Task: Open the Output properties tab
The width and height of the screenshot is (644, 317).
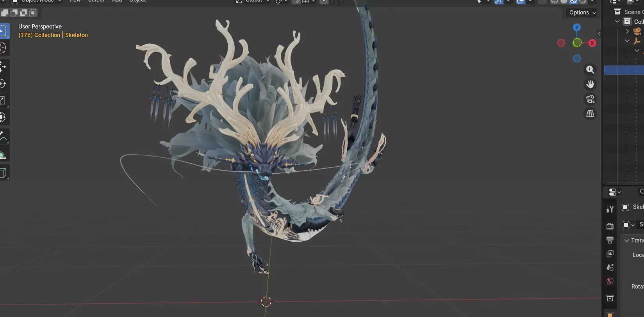Action: (x=610, y=240)
